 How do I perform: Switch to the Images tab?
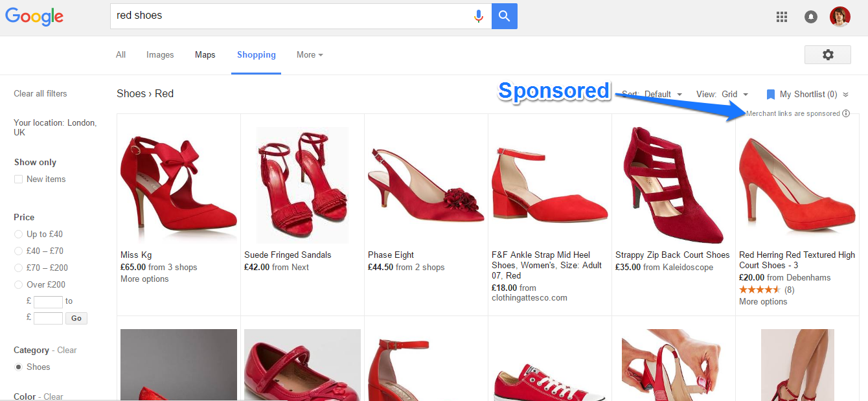coord(160,55)
